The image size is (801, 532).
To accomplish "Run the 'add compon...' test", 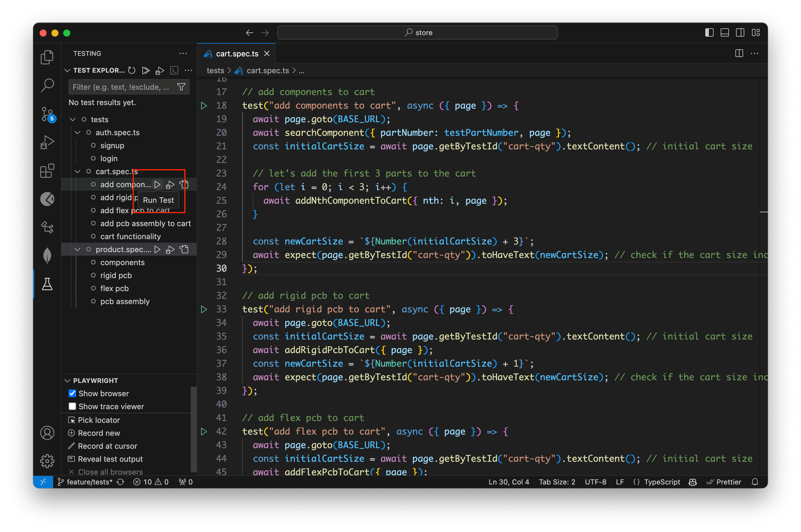I will click(x=157, y=184).
